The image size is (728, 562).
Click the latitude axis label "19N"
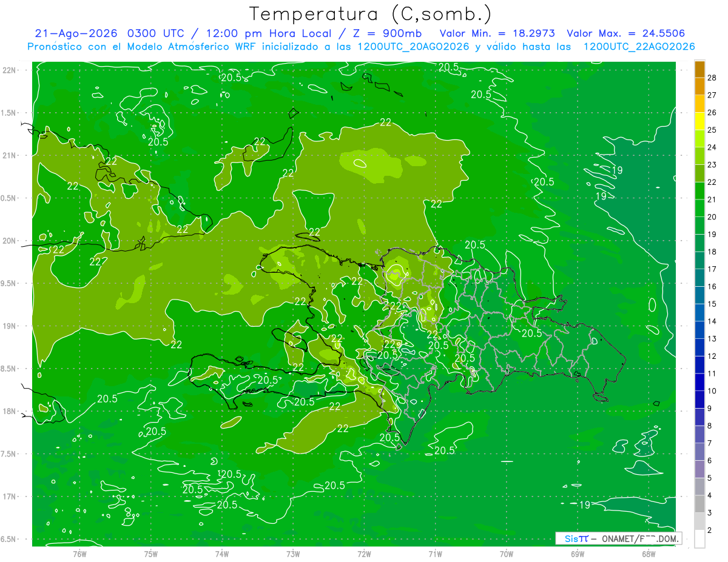[10, 326]
